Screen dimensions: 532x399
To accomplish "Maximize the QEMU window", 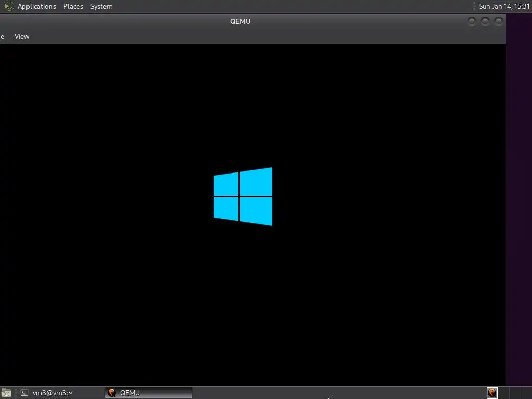I will click(485, 21).
